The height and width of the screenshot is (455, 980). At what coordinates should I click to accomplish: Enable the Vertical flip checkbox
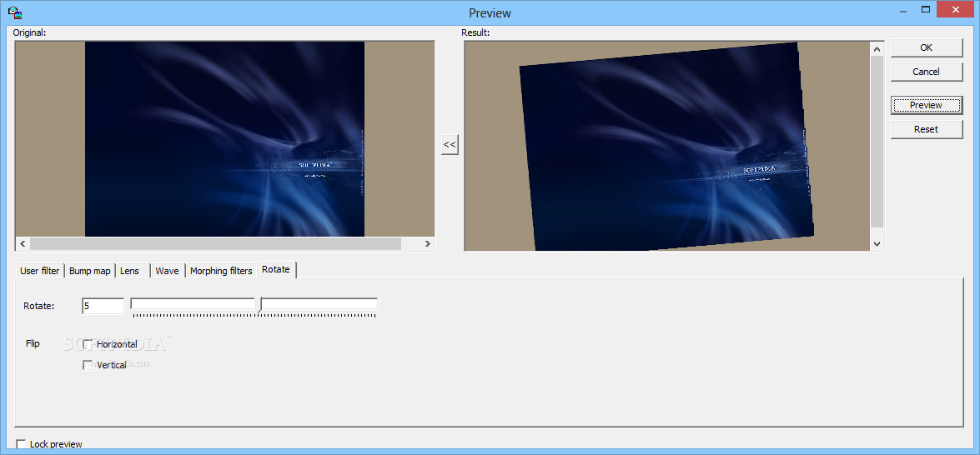coord(88,365)
